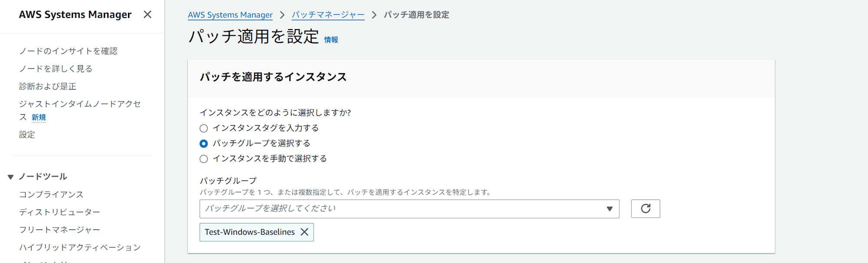Click the Test-Windows-Baselines tag text

[x=250, y=232]
